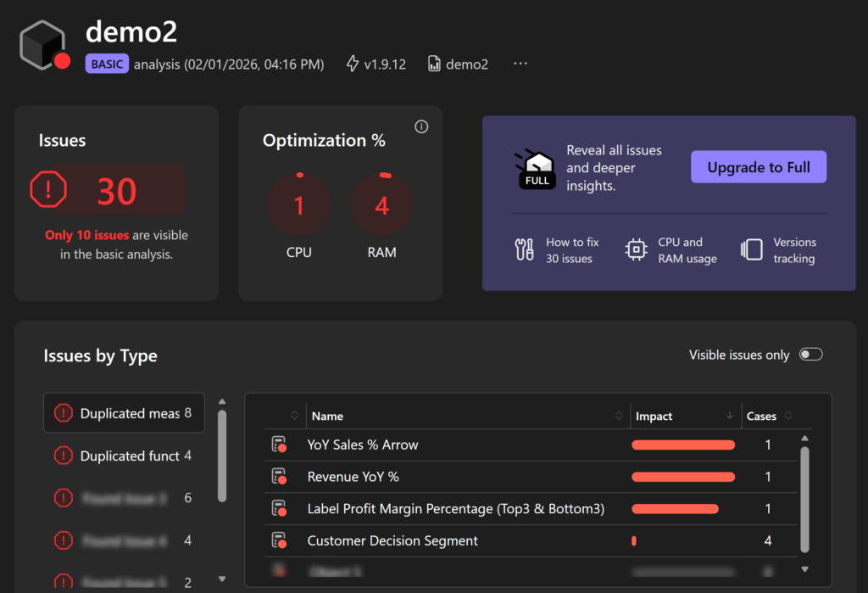Click measure icon beside YoY Sales % Arrow
Screen dimensions: 868x593
(x=278, y=445)
